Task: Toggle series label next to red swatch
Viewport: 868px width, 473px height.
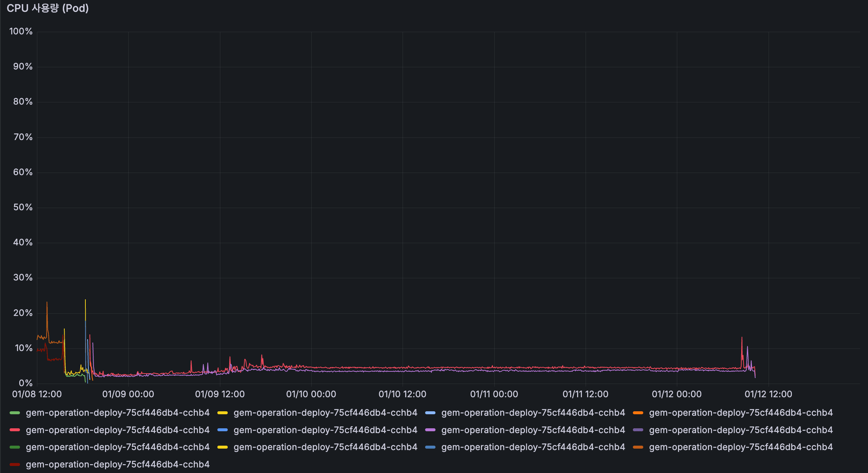Action: pos(118,430)
